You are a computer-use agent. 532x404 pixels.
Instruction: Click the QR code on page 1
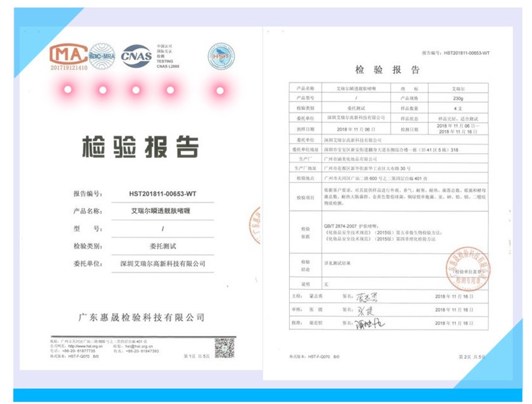(x=224, y=348)
